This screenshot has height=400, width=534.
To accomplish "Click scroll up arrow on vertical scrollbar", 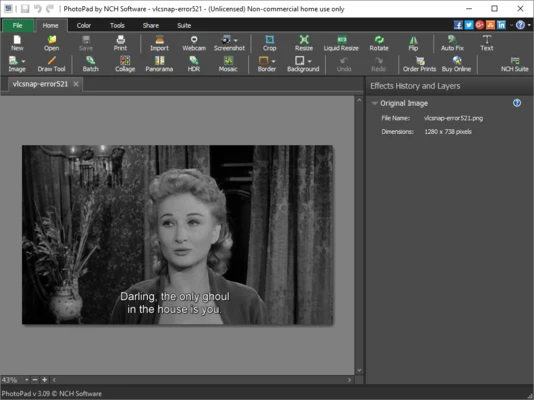I will (359, 100).
